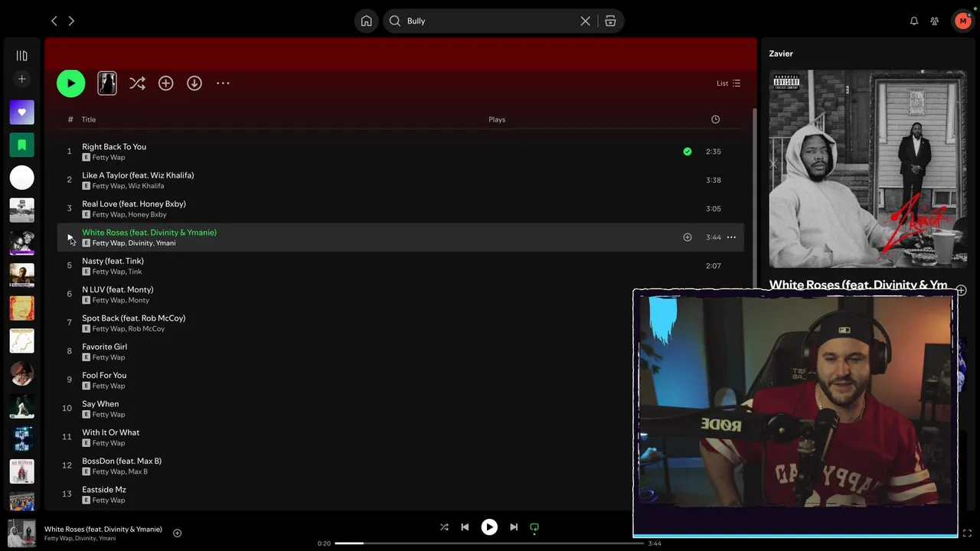Change the view via List dropdown
Screen dimensions: 980x551
tap(728, 83)
